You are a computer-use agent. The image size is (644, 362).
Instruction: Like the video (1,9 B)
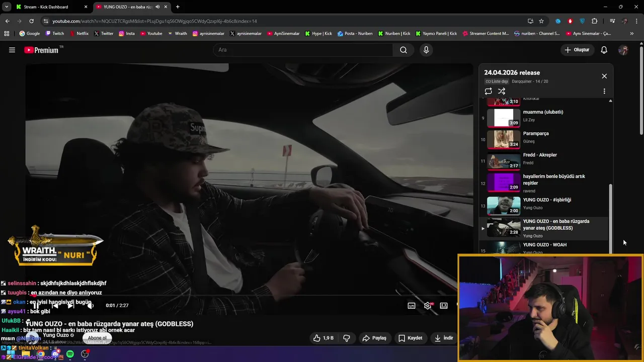pyautogui.click(x=323, y=338)
